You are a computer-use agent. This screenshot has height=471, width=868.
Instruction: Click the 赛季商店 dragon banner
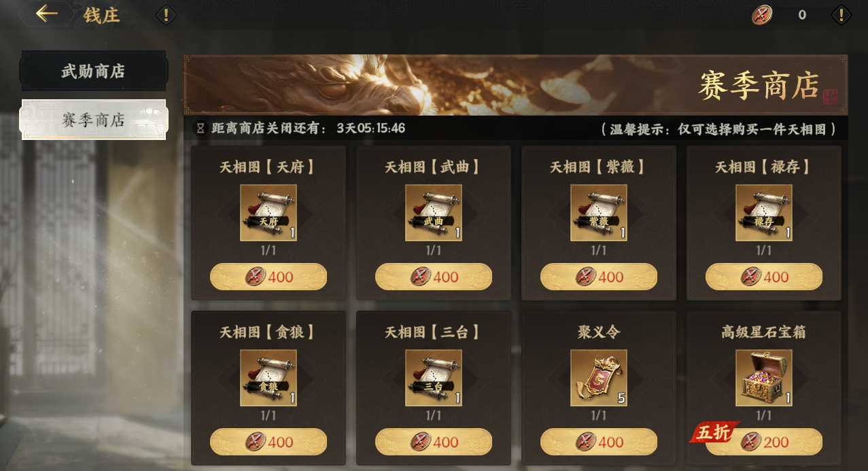coord(516,85)
